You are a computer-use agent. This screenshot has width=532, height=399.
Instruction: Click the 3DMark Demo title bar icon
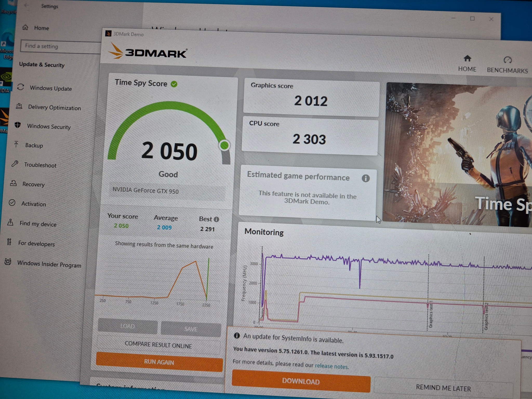coord(108,34)
